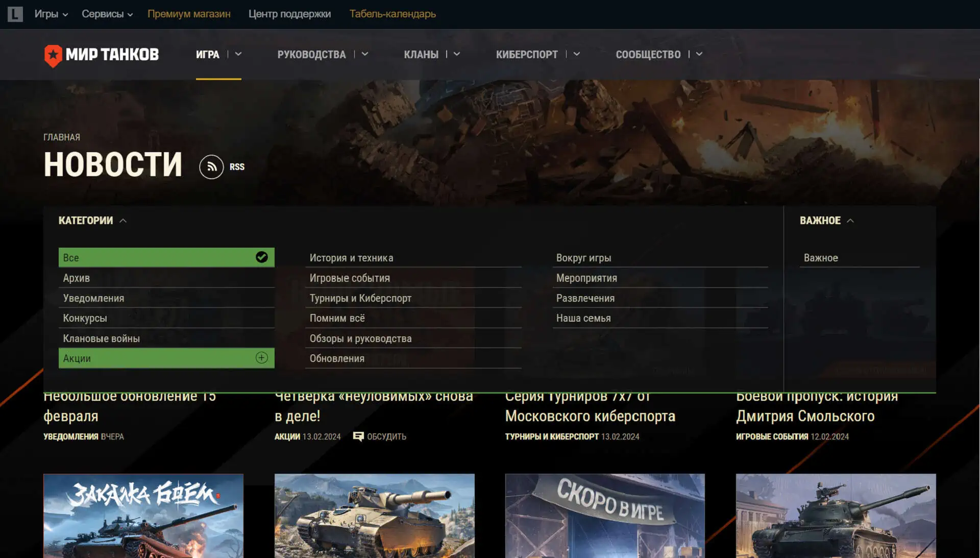Viewport: 980px width, 558px height.
Task: Select the Все category filter
Action: click(x=166, y=257)
